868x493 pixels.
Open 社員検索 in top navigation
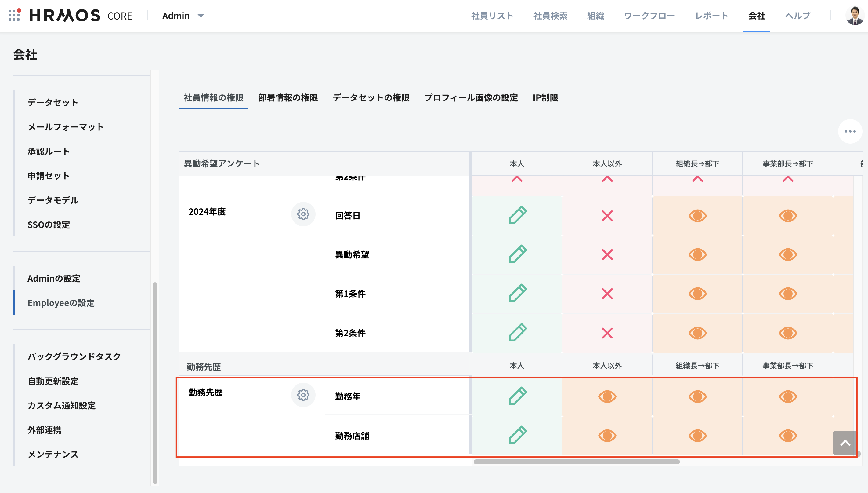tap(550, 16)
